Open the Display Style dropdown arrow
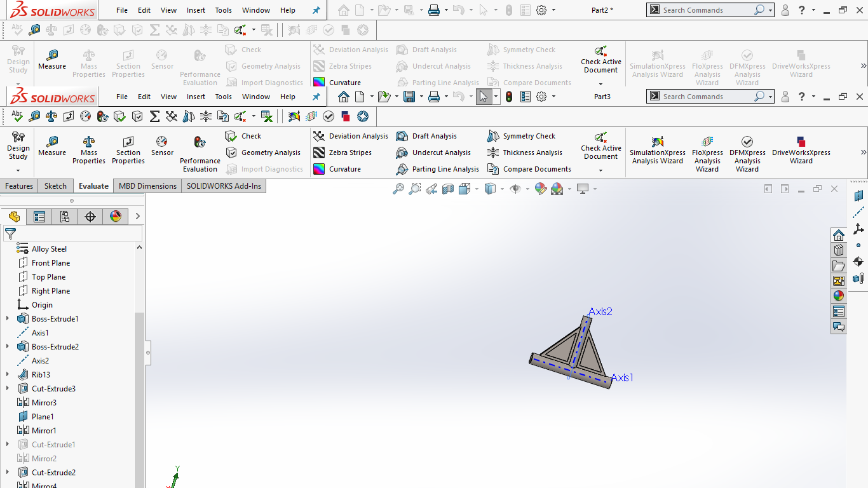The image size is (868, 488). coord(502,189)
